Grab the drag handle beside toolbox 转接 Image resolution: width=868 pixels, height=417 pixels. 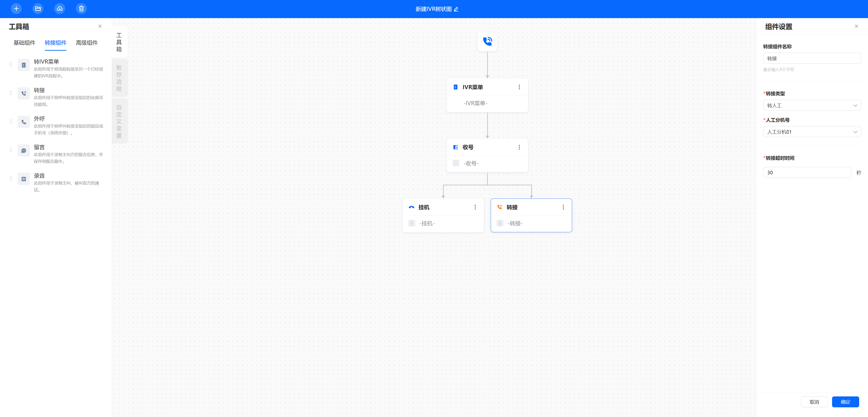coord(11,93)
